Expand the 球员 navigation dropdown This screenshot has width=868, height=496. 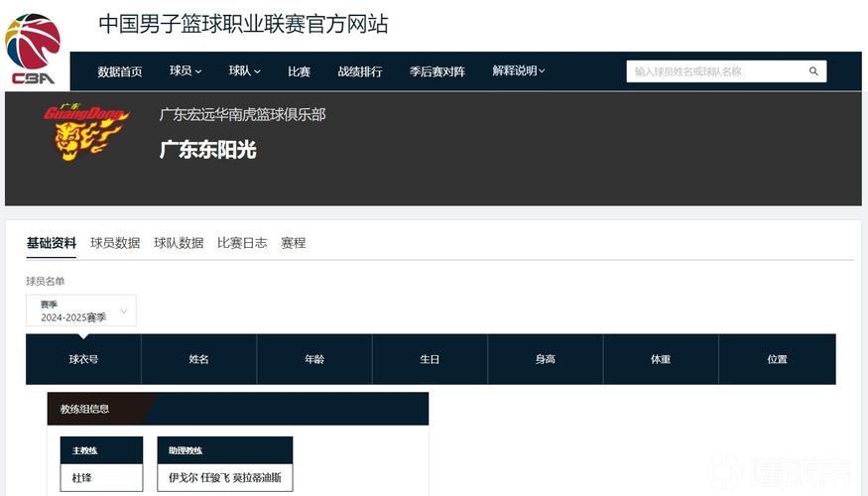pyautogui.click(x=186, y=70)
